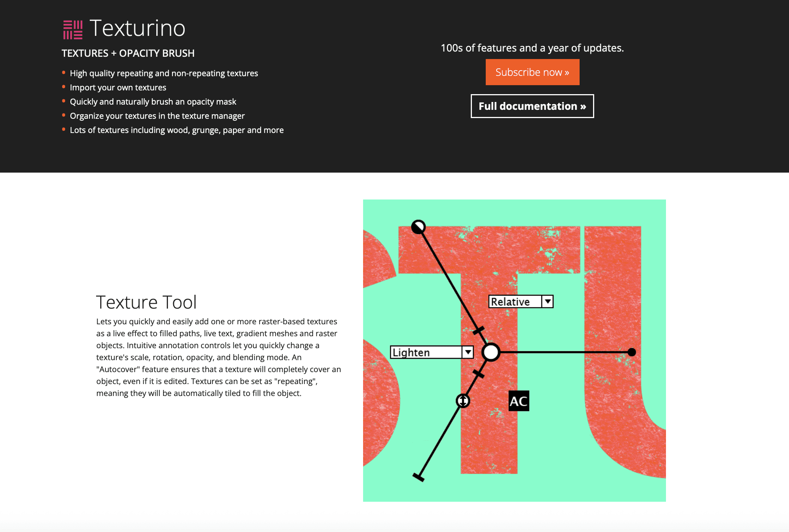789x532 pixels.
Task: Expand the Relative dropdown arrow
Action: [x=547, y=301]
